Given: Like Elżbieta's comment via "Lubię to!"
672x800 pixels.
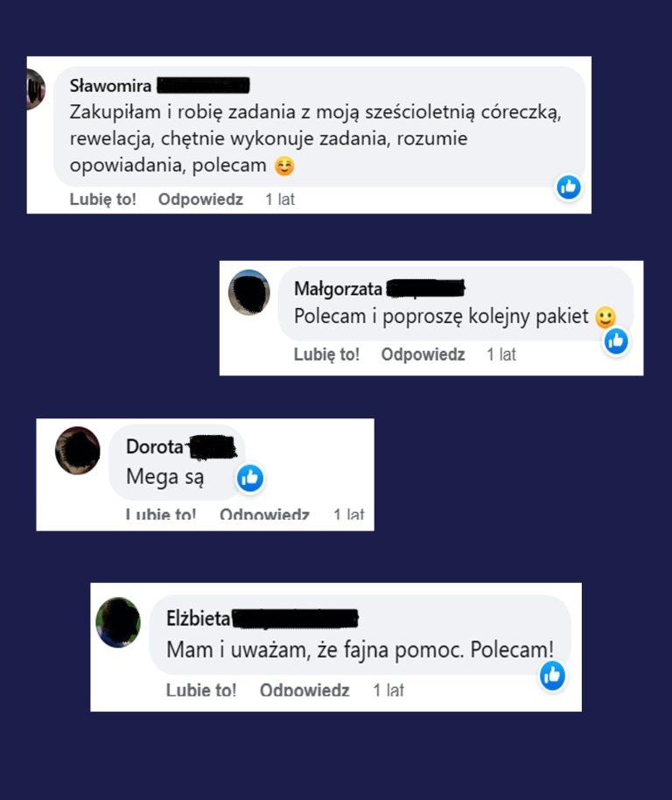Looking at the screenshot, I should pos(201,690).
